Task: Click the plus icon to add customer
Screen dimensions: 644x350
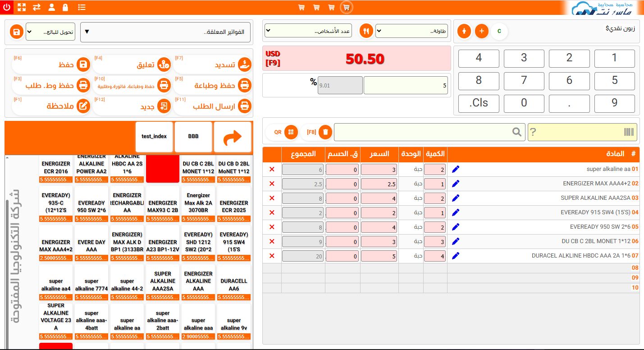Action: pos(481,31)
